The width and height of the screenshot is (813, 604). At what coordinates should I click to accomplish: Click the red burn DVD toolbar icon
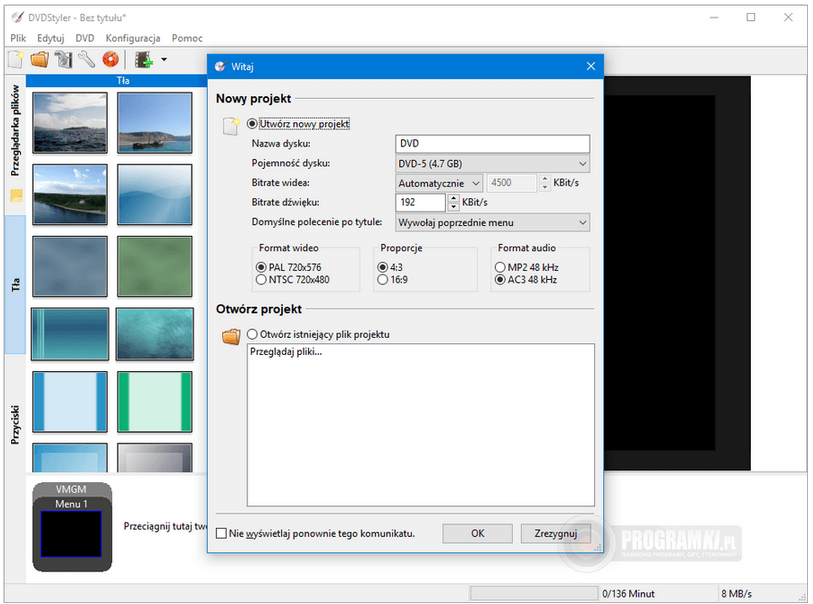110,60
